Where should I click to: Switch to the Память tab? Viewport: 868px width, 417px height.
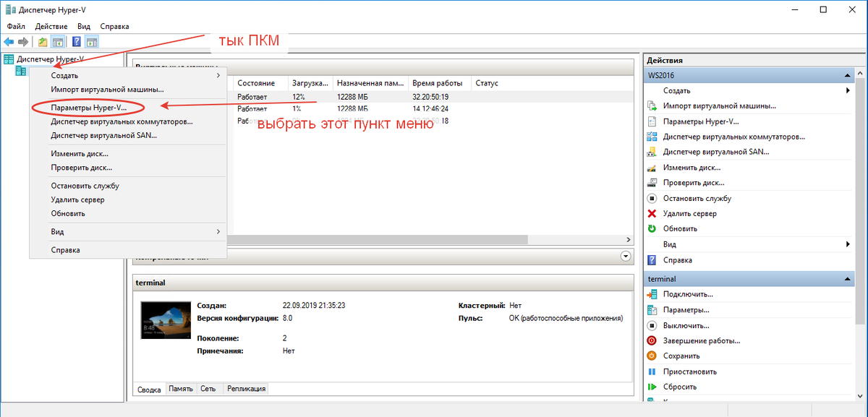pos(181,388)
